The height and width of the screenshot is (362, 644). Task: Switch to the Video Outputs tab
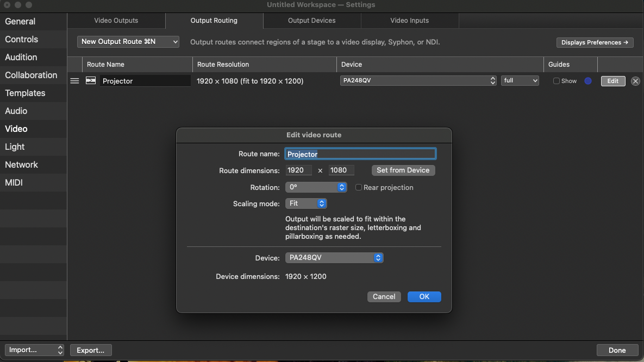[x=116, y=21]
